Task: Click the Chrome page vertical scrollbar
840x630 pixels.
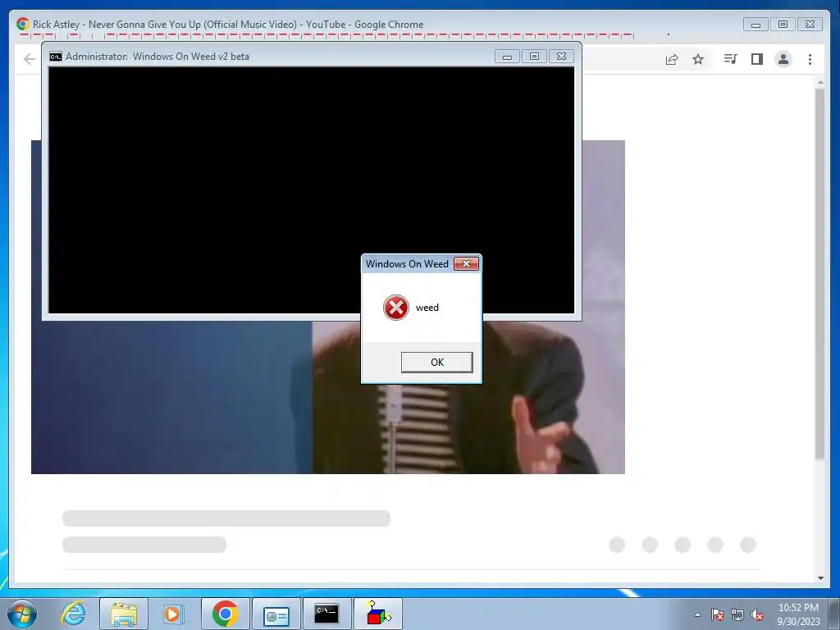Action: click(x=819, y=273)
